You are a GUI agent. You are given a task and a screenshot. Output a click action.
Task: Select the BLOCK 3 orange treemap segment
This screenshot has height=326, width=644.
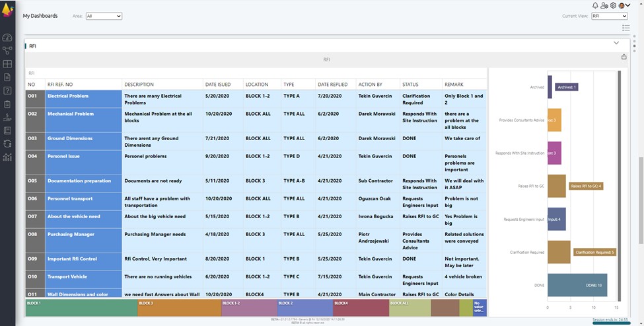pos(180,308)
